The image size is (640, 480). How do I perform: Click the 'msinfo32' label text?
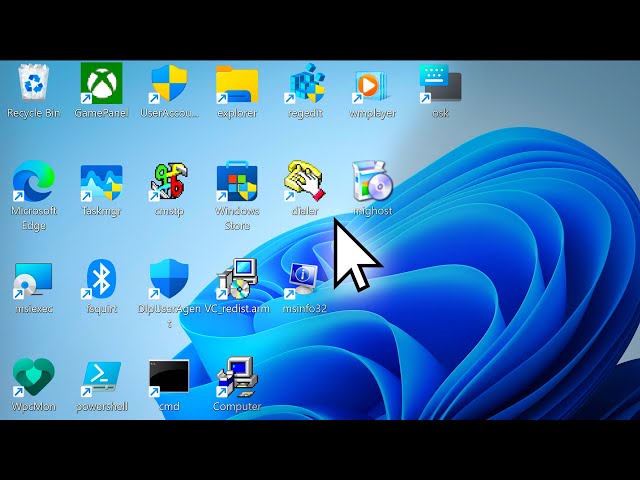pyautogui.click(x=305, y=309)
